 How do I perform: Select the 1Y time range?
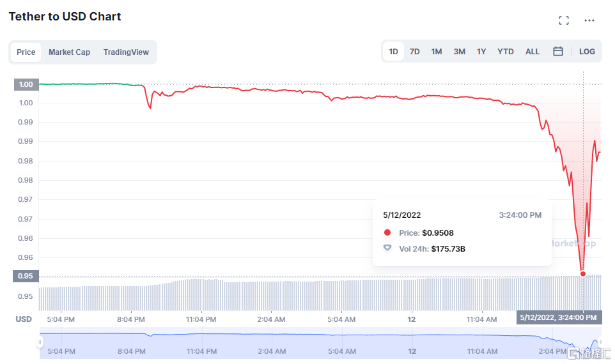pos(481,51)
